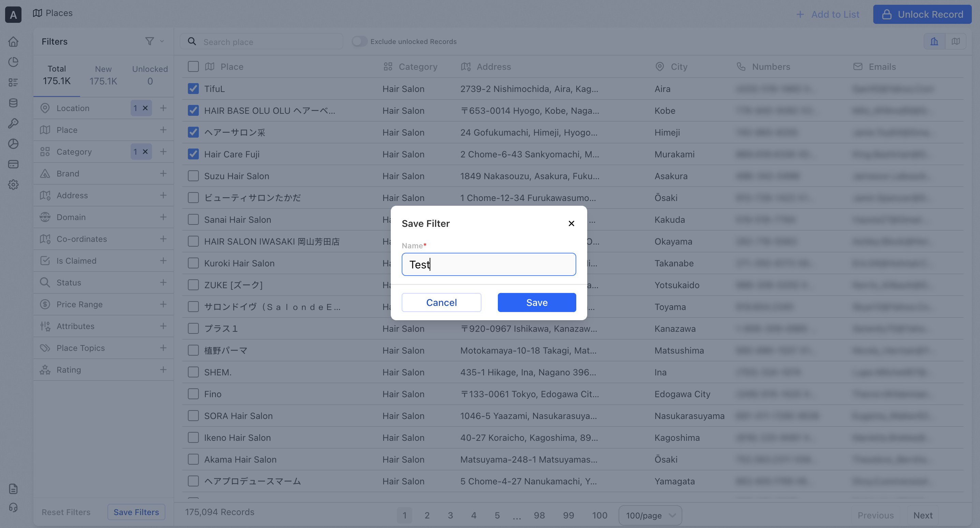Click the database icon in the sidebar

(13, 103)
